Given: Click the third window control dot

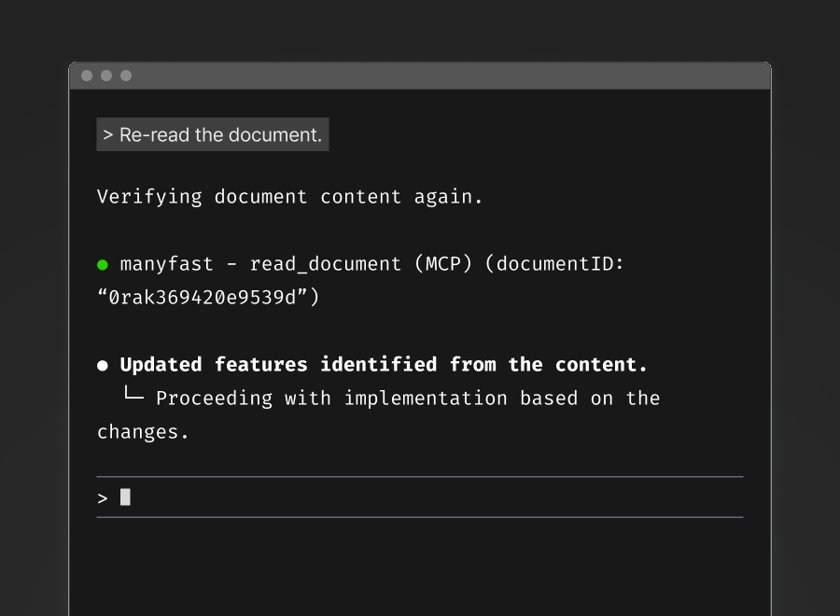Looking at the screenshot, I should [126, 76].
